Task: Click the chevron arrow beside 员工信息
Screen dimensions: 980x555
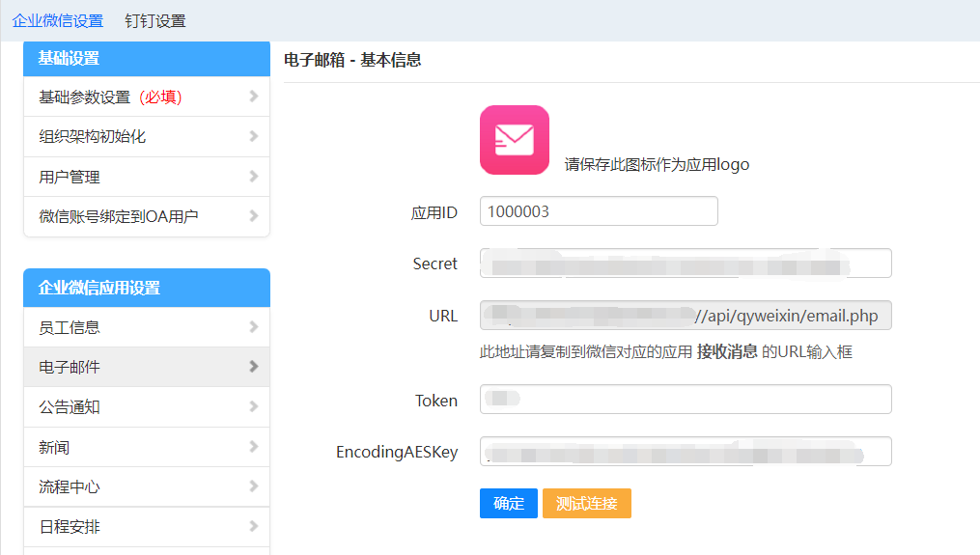Action: click(253, 327)
